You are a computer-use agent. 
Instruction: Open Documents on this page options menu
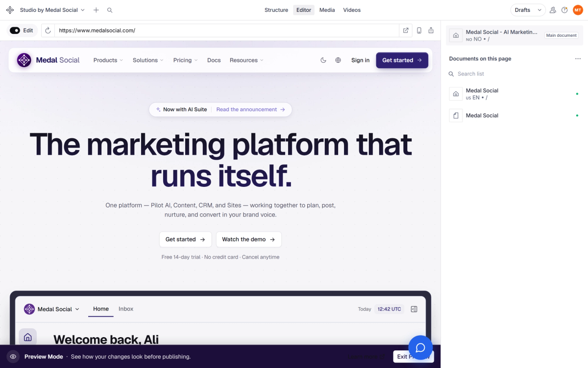[578, 59]
